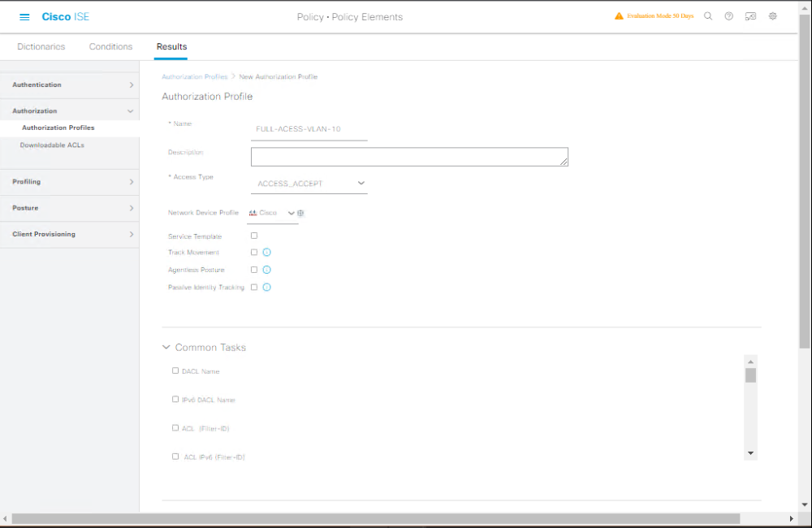Check the IPv6 DACL Name option
Screen dimensions: 812x528
[x=175, y=400]
